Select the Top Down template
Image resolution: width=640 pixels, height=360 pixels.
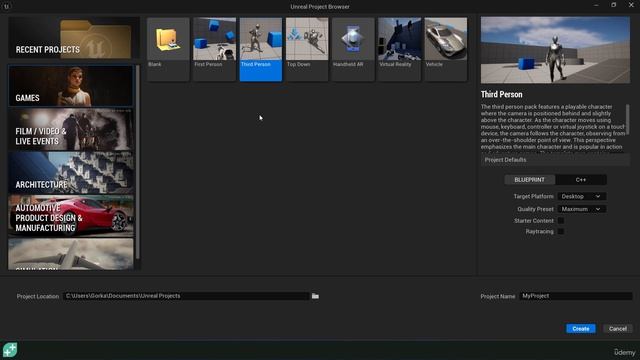pos(307,49)
